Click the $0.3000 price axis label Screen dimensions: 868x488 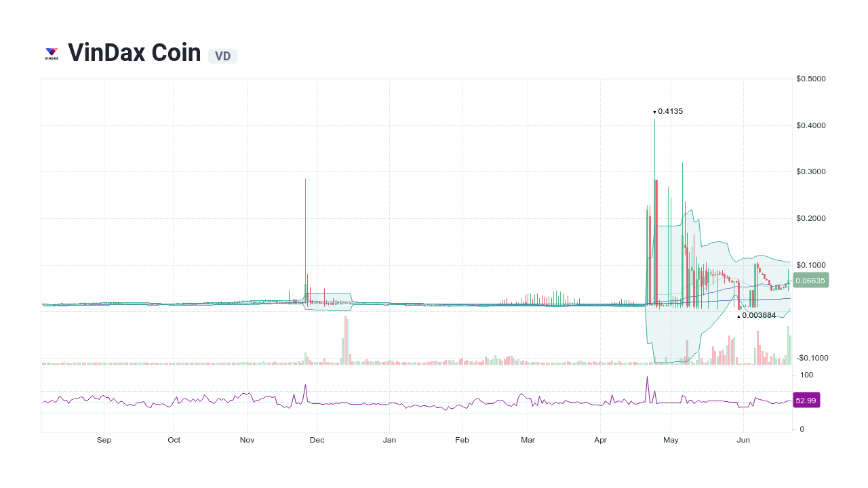pos(811,171)
